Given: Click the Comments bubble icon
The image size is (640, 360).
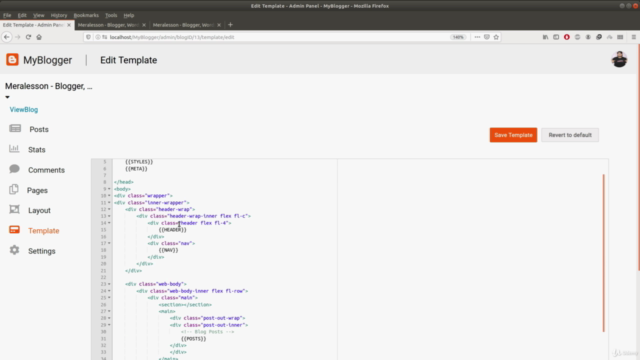Looking at the screenshot, I should (14, 169).
